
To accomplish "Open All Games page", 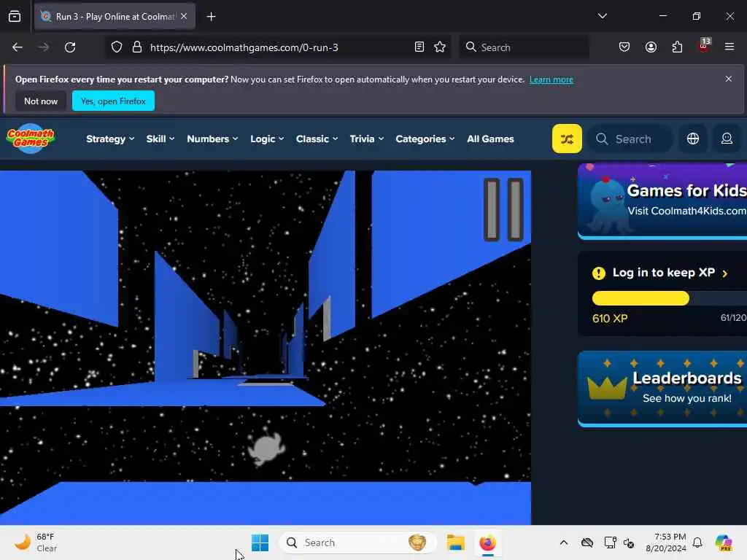I will [490, 139].
